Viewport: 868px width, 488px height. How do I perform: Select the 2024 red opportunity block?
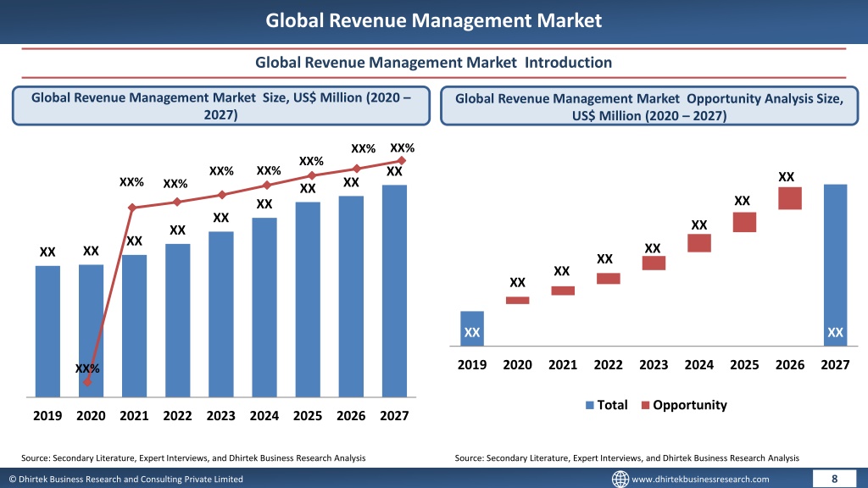point(699,243)
